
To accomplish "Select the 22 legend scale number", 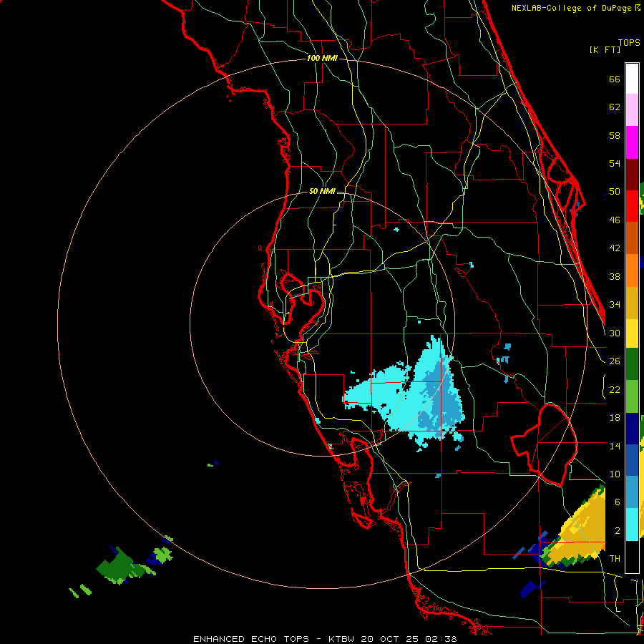I will point(615,390).
